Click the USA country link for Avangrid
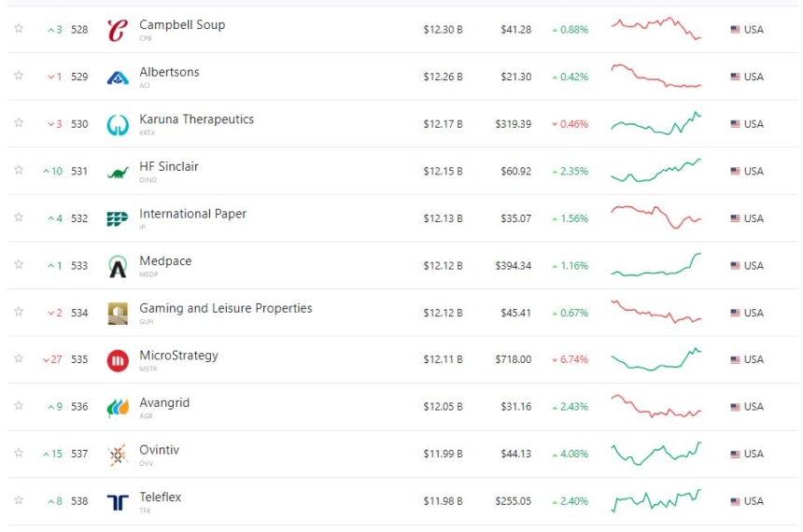This screenshot has height=532, width=803. [x=747, y=407]
